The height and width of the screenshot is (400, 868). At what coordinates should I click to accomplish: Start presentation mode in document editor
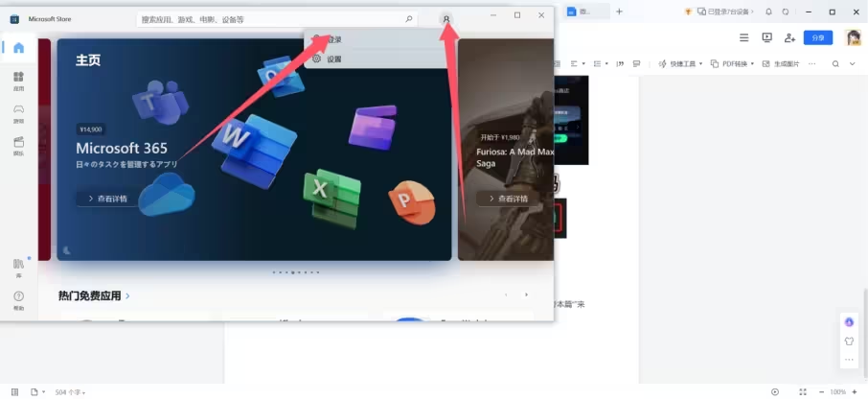[766, 37]
